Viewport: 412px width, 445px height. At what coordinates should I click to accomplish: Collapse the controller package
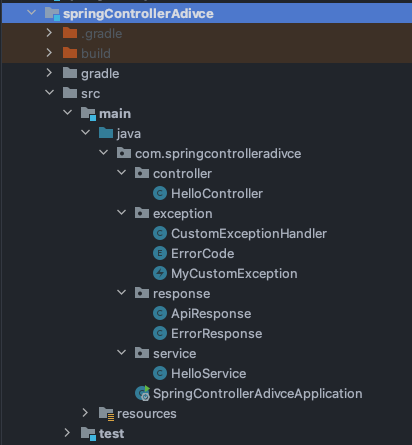122,172
